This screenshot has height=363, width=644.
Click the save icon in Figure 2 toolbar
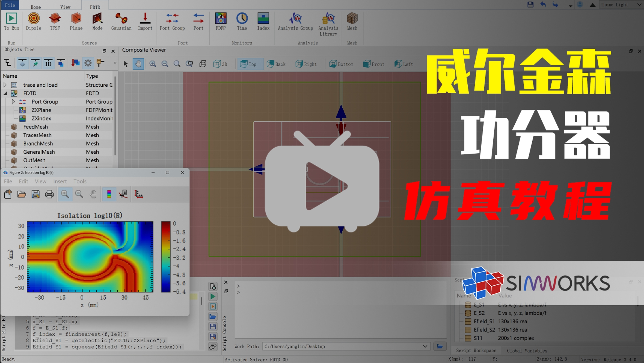coord(35,194)
